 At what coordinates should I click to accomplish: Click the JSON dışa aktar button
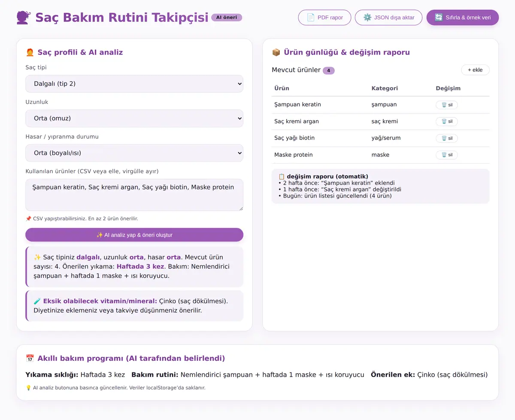[388, 18]
